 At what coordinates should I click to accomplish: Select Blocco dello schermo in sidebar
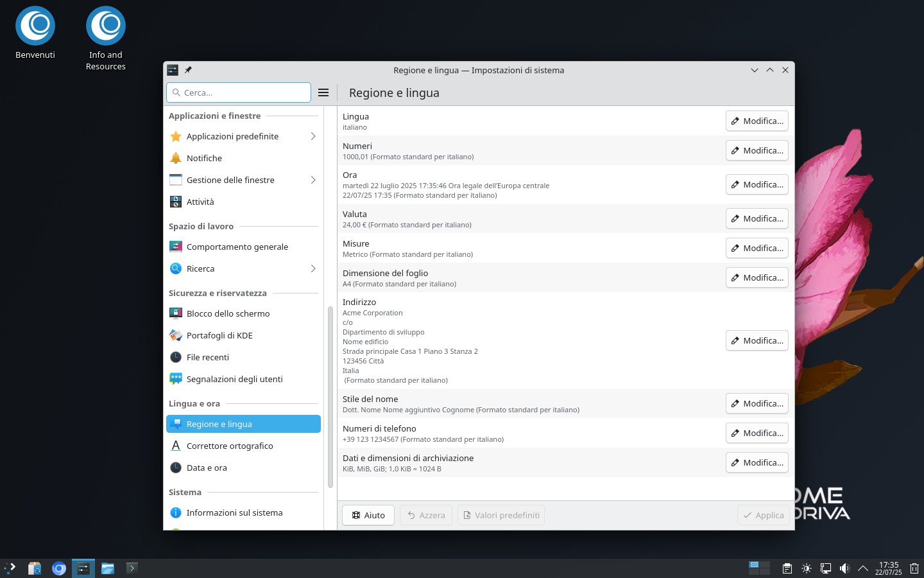point(228,313)
